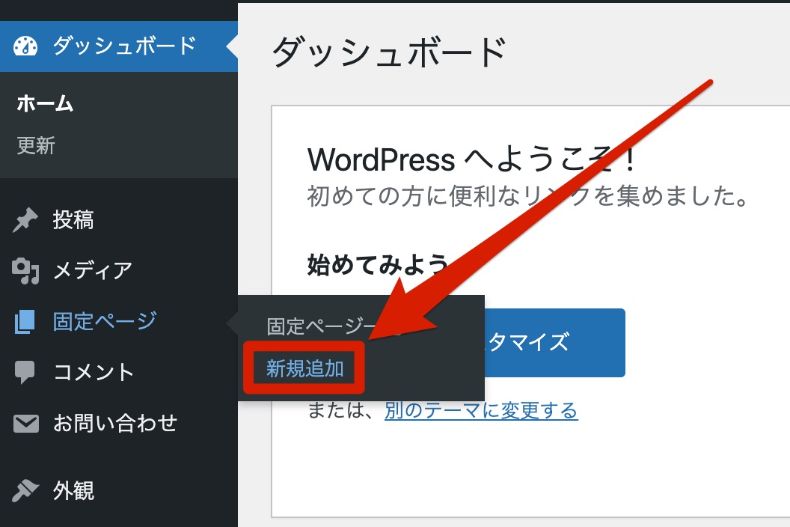Open the ダッシュボード menu item

click(x=119, y=46)
